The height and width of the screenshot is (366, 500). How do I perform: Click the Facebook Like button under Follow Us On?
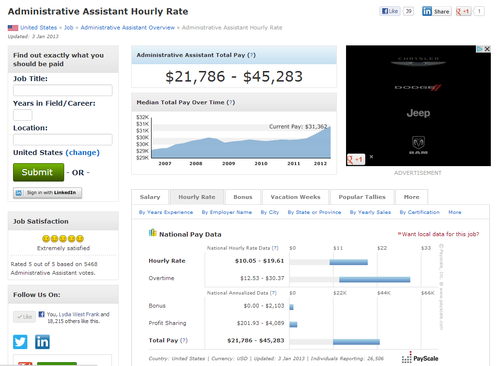24,317
